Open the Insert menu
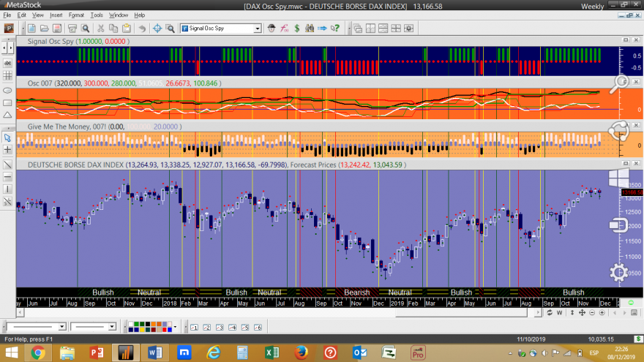Screen dimensions: 644x362 tap(56, 15)
